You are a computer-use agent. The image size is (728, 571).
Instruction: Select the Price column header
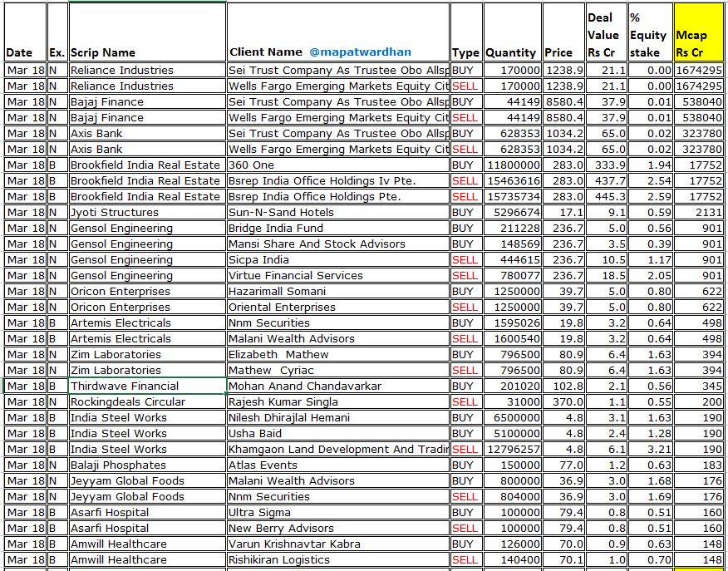563,32
